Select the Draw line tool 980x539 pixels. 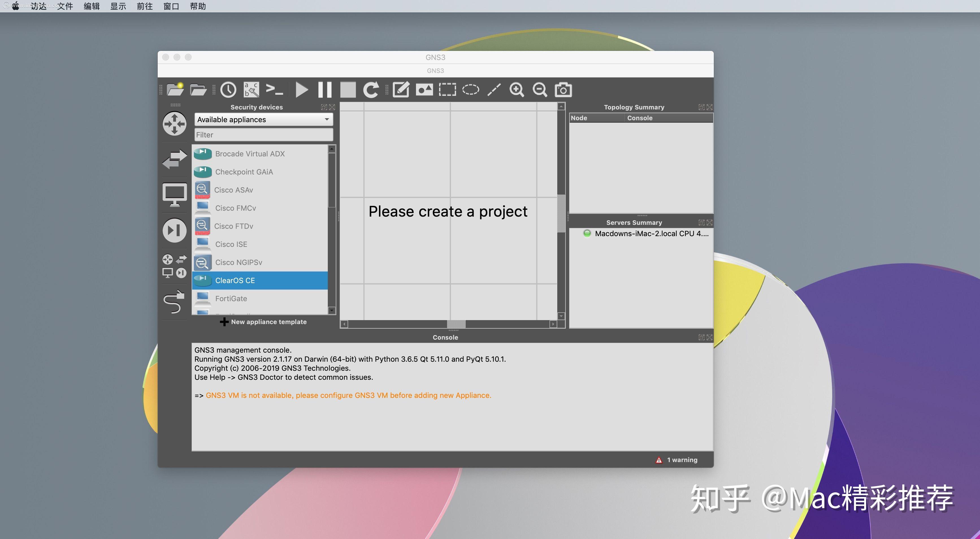pos(494,90)
